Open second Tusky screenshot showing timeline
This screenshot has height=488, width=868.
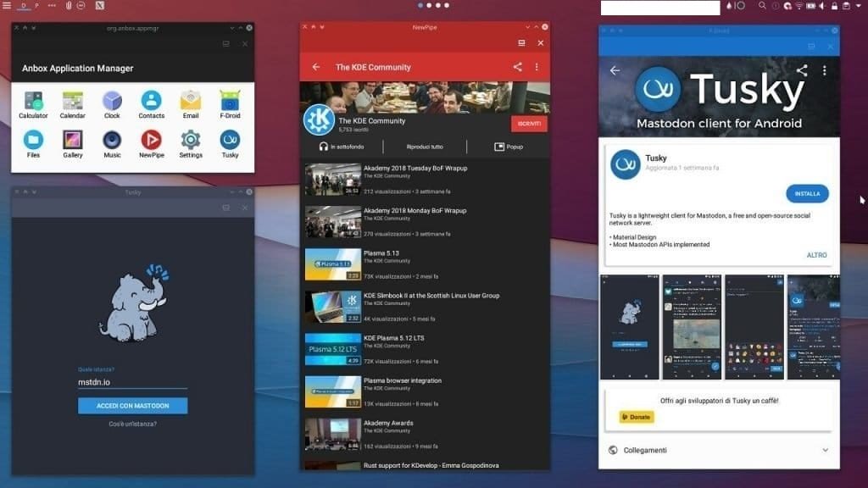(692, 327)
